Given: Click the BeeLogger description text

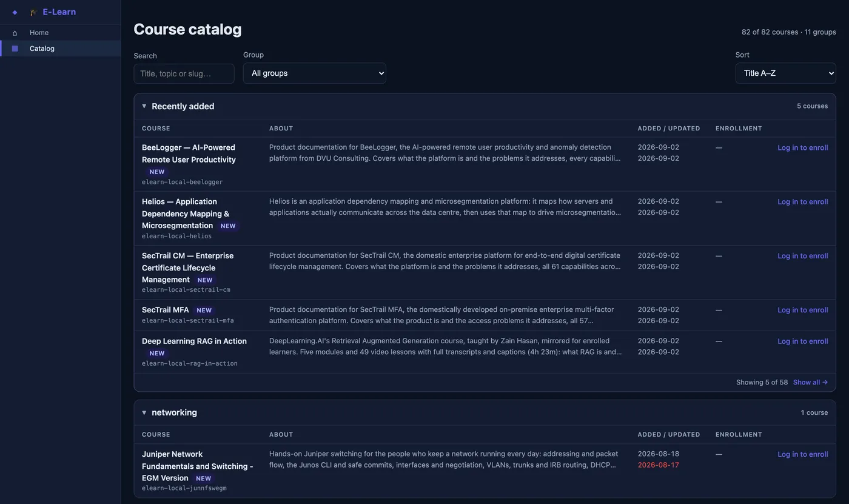Looking at the screenshot, I should [x=445, y=153].
